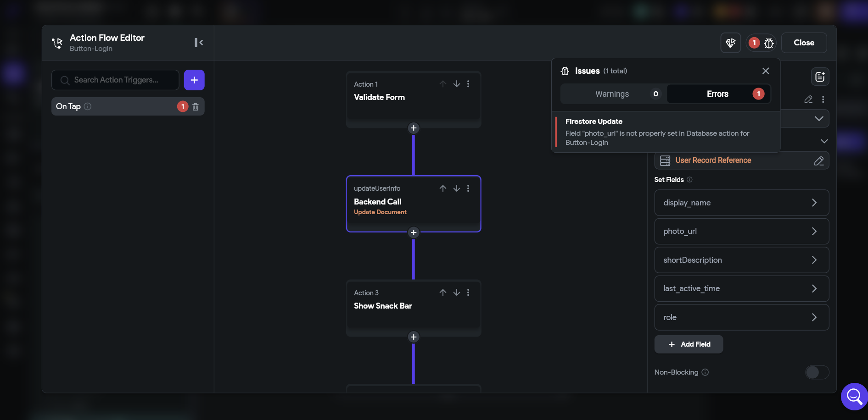Open On Tap info tooltip icon
Screen dimensions: 868x420
click(x=88, y=106)
